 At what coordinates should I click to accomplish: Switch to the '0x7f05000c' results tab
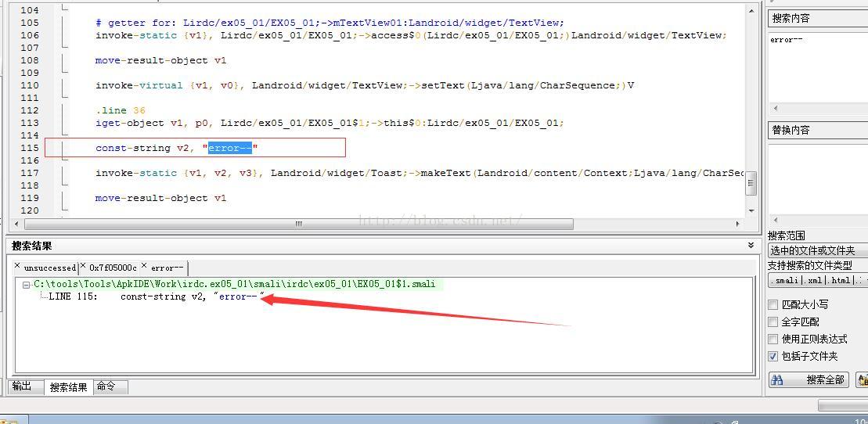[113, 268]
